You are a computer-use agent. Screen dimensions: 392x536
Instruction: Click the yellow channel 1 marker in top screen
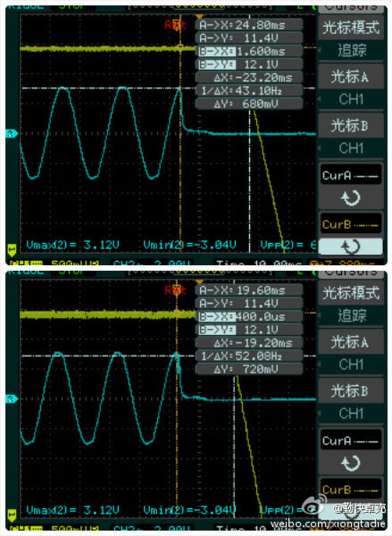tap(12, 248)
